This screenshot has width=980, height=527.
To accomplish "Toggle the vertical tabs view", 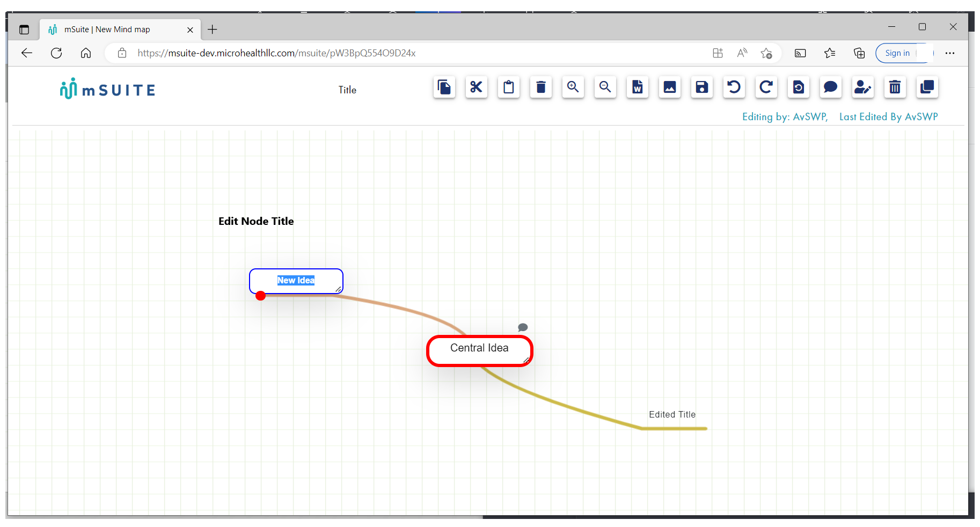I will pos(24,30).
